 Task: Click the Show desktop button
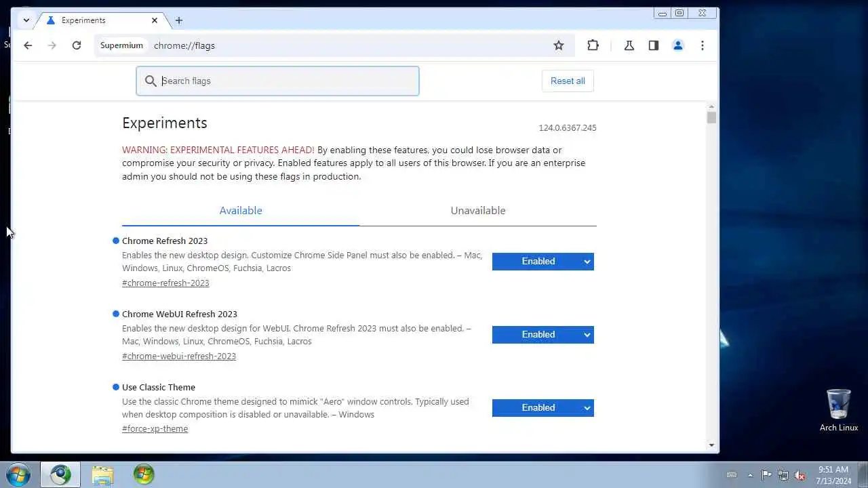863,474
